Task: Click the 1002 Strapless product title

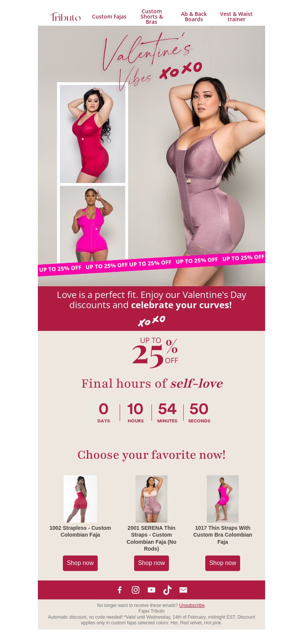Action: pyautogui.click(x=80, y=531)
